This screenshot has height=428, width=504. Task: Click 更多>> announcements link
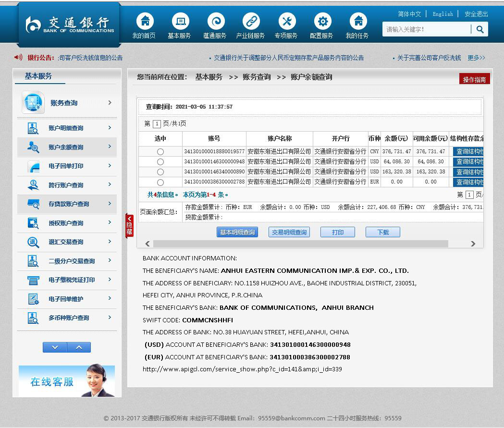pyautogui.click(x=476, y=58)
